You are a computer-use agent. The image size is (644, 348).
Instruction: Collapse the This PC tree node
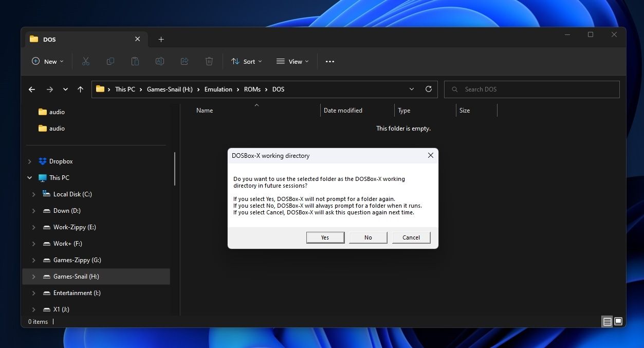30,178
